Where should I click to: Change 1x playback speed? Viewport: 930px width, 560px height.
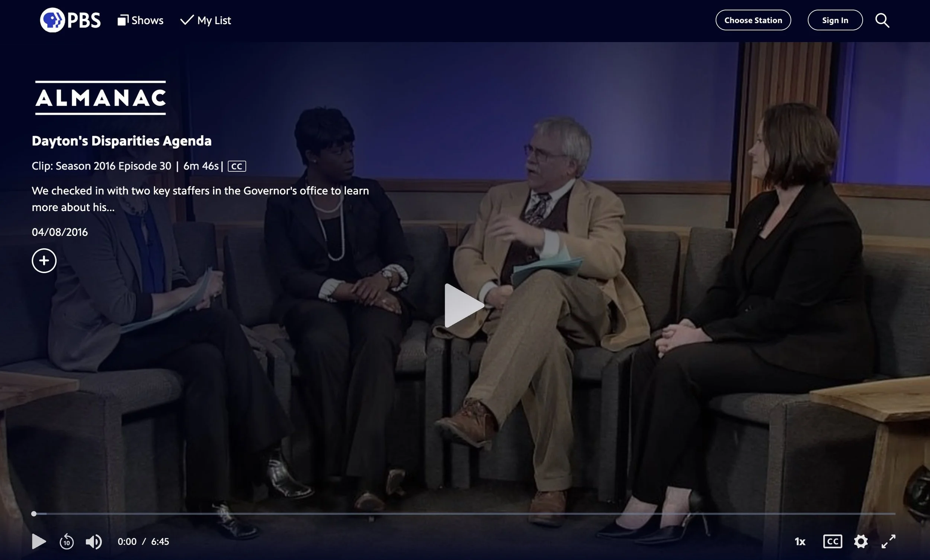click(x=800, y=542)
